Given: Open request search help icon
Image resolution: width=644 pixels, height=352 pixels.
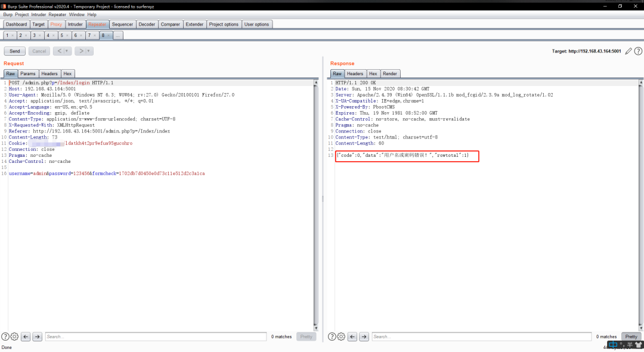Looking at the screenshot, I should [x=5, y=336].
